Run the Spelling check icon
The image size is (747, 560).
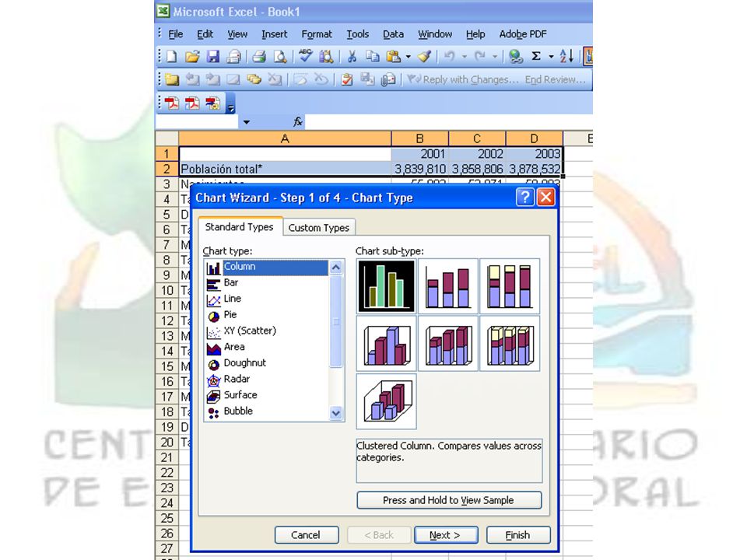click(x=305, y=56)
